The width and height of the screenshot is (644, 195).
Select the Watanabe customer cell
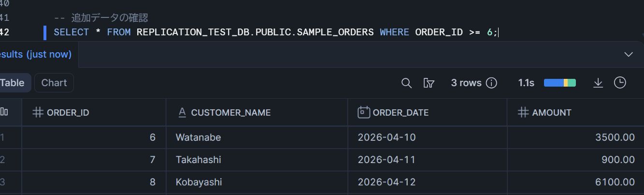(x=198, y=137)
